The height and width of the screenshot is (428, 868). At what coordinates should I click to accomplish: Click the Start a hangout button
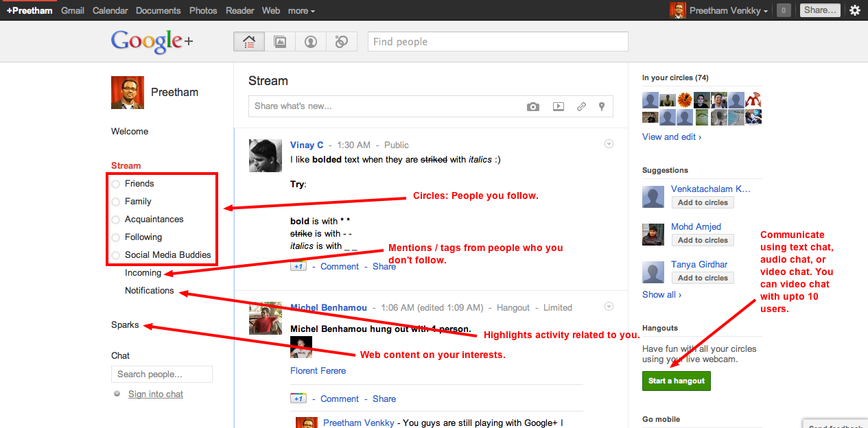pyautogui.click(x=677, y=381)
